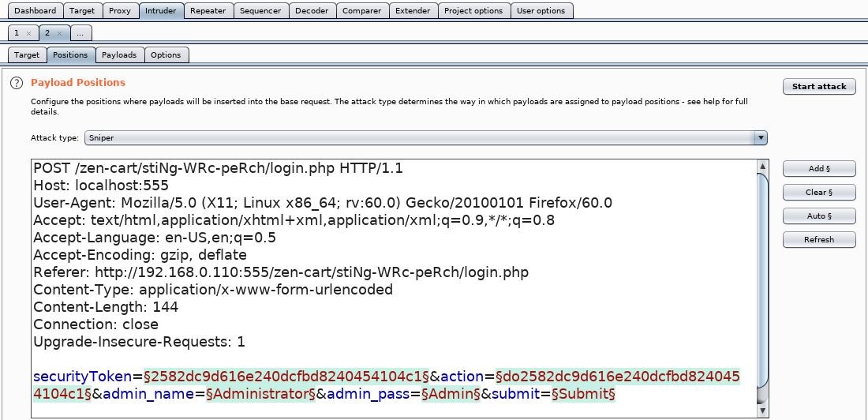This screenshot has height=420, width=868.
Task: Close Intruder attack tab 1
Action: pos(29,33)
